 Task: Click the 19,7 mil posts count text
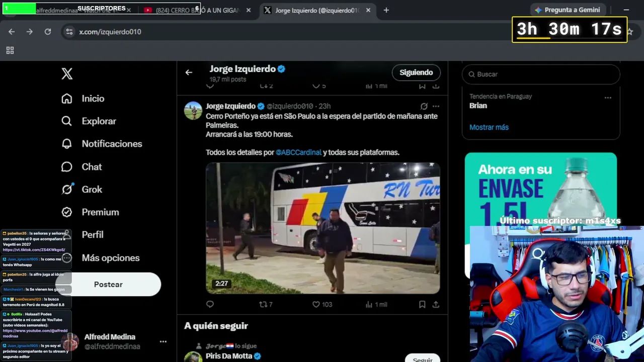click(x=228, y=79)
